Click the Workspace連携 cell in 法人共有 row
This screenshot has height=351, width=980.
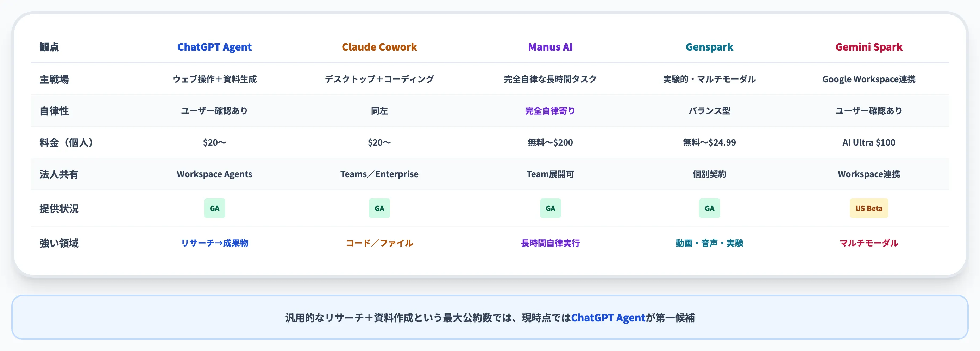click(869, 174)
